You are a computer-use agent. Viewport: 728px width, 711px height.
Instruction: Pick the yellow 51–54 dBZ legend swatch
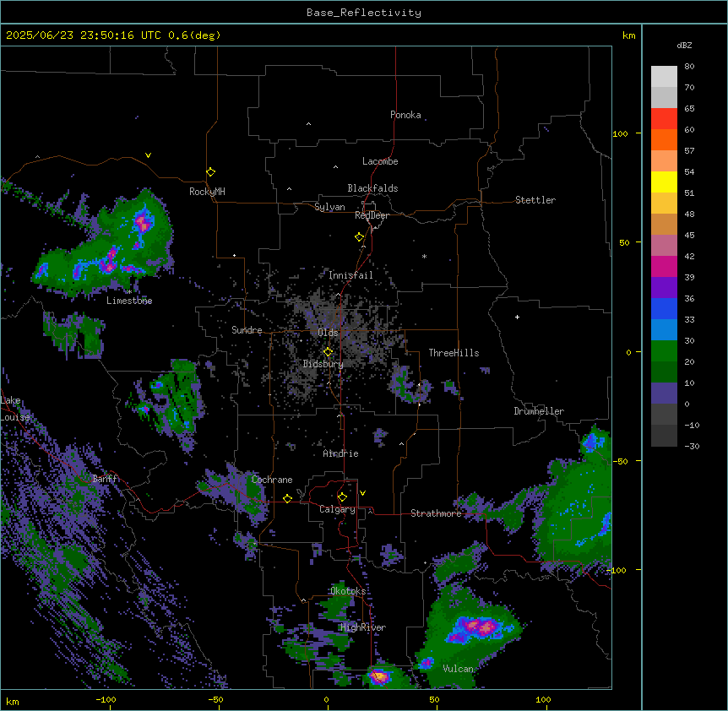664,182
